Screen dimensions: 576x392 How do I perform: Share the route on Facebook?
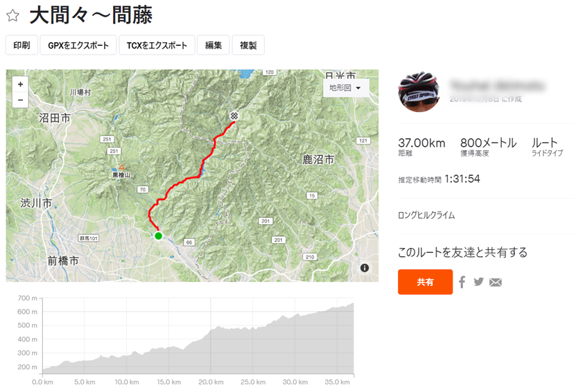point(462,282)
